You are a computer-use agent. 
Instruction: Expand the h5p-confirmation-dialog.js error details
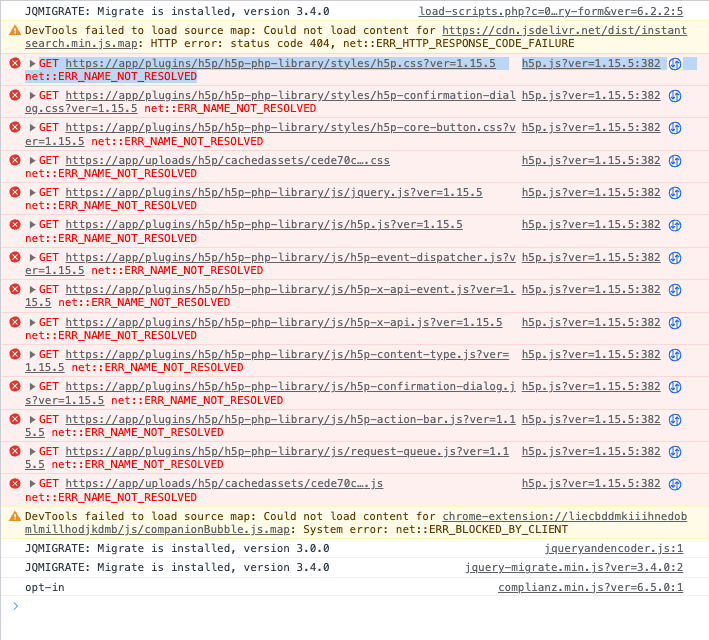click(x=33, y=387)
